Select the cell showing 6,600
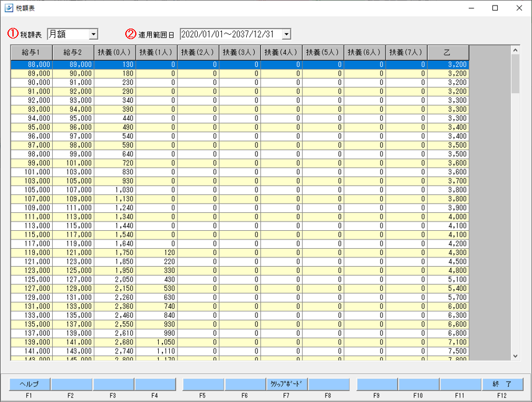Screen dimensions: 532x402 pos(448,324)
